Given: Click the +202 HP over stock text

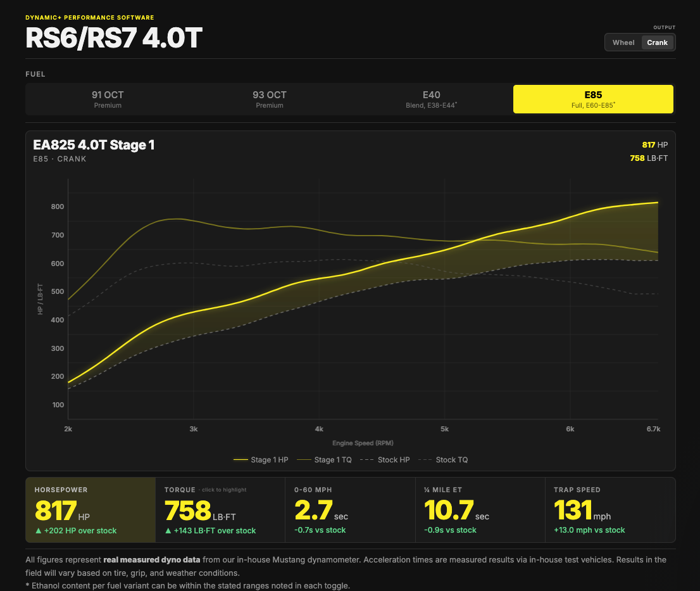Looking at the screenshot, I should (x=76, y=531).
